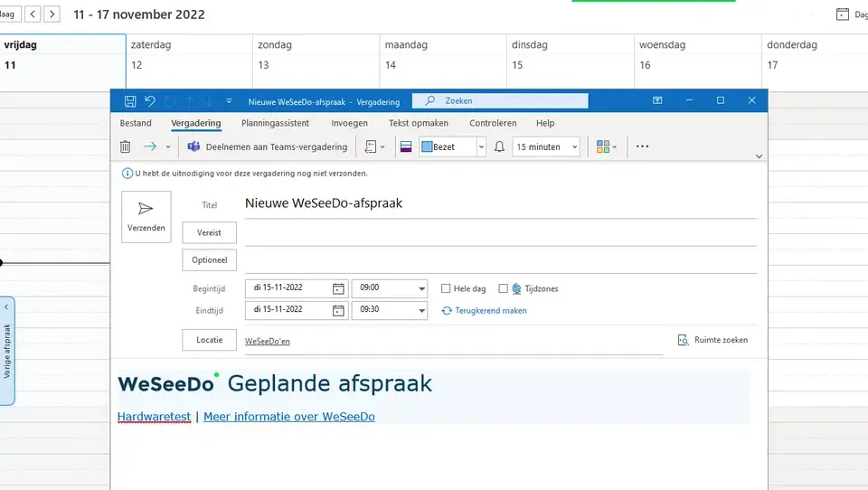This screenshot has height=490, width=868.
Task: Go to next week in calendar
Action: tap(52, 14)
